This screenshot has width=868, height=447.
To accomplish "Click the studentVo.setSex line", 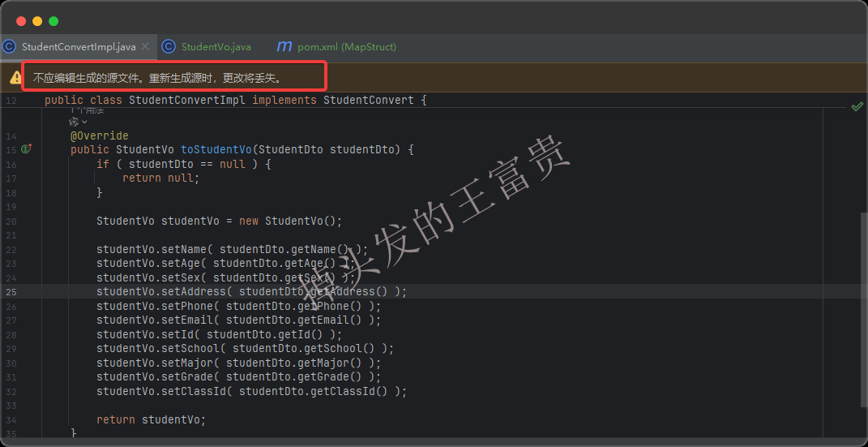I will click(226, 277).
